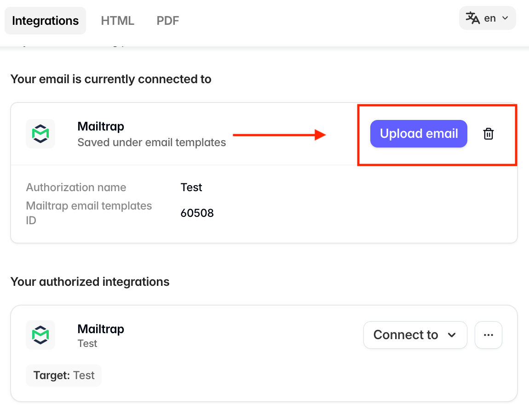Click the Mailtrap logo under authorized integrations
Viewport: 529px width, 420px height.
(40, 335)
